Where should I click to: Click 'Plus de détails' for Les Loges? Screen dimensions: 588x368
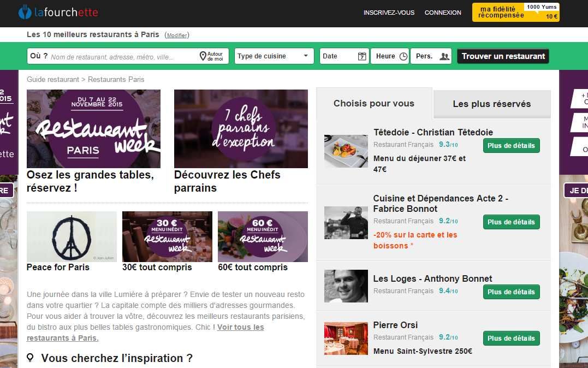512,292
